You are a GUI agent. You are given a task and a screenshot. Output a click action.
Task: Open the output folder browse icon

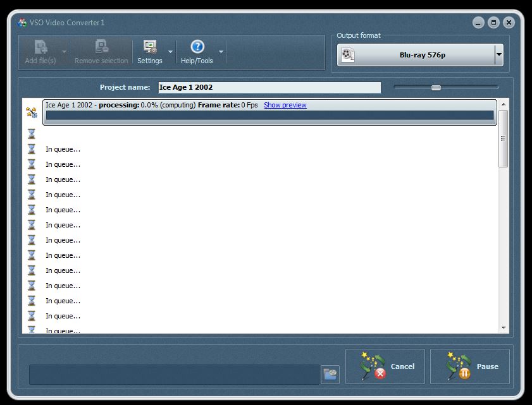click(330, 374)
